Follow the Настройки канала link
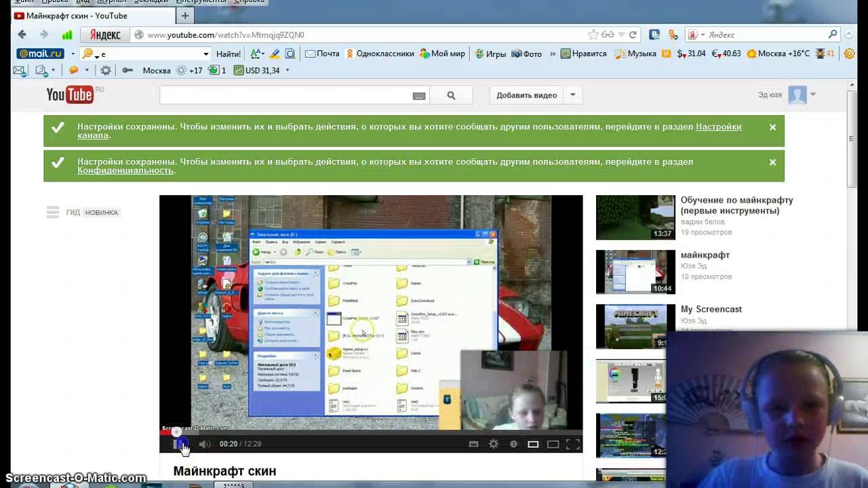Viewport: 868px width, 488px height. click(x=719, y=127)
